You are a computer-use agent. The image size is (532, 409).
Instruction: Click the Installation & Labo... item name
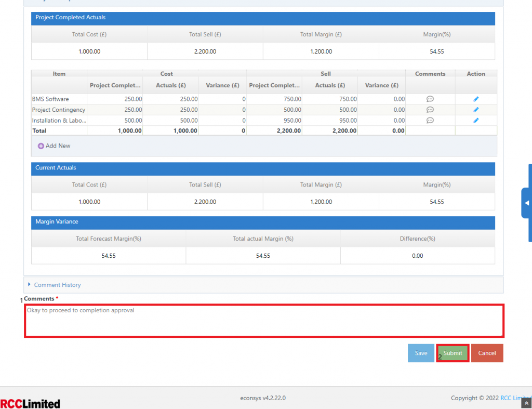pos(59,121)
